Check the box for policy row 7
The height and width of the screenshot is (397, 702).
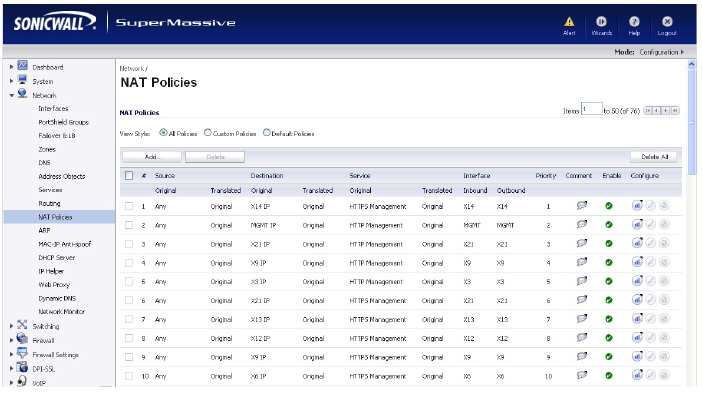[x=129, y=319]
